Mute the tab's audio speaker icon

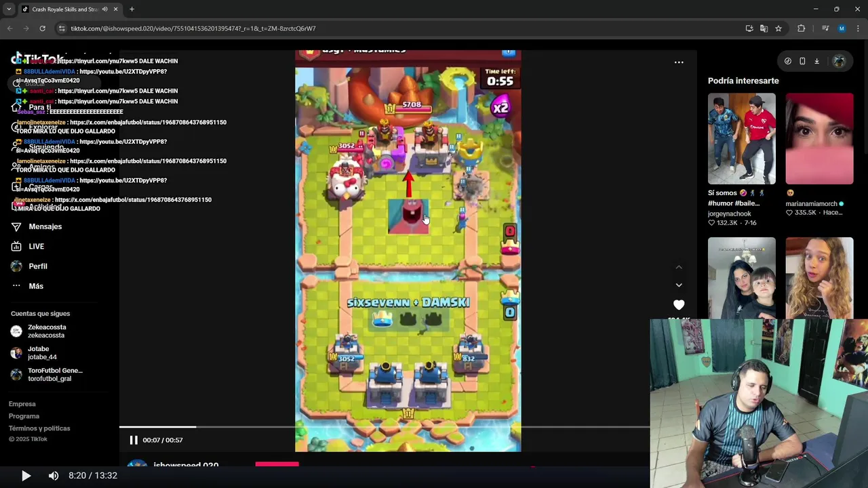(x=104, y=9)
